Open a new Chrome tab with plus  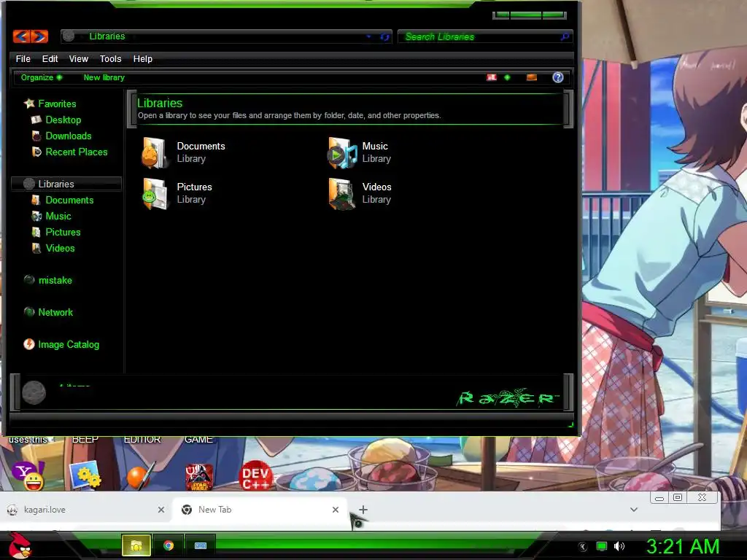click(x=363, y=510)
